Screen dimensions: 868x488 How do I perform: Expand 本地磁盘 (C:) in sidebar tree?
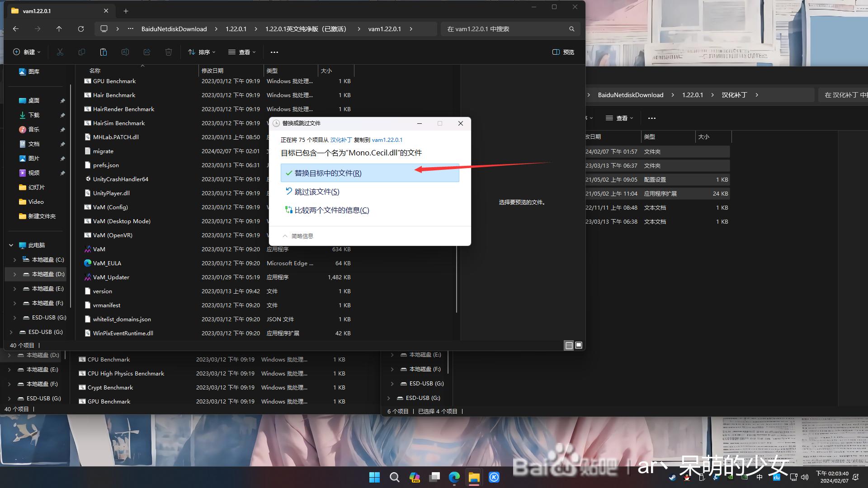click(x=14, y=260)
